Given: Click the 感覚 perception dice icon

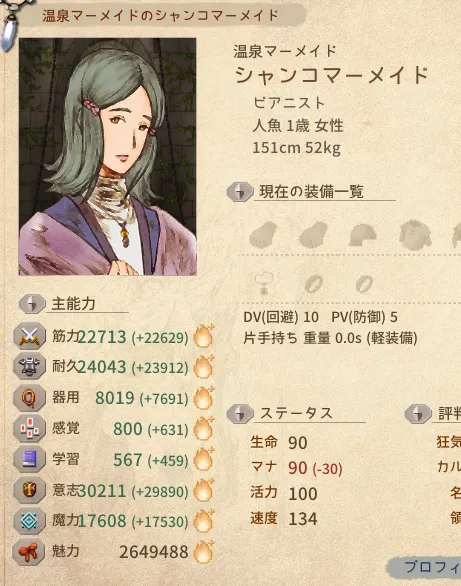Looking at the screenshot, I should click(29, 428).
